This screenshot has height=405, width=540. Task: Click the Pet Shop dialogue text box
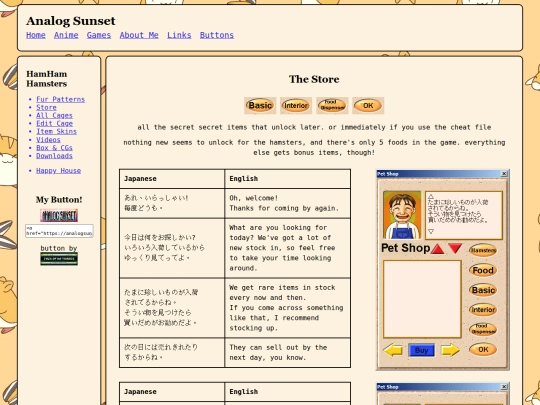[x=464, y=215]
